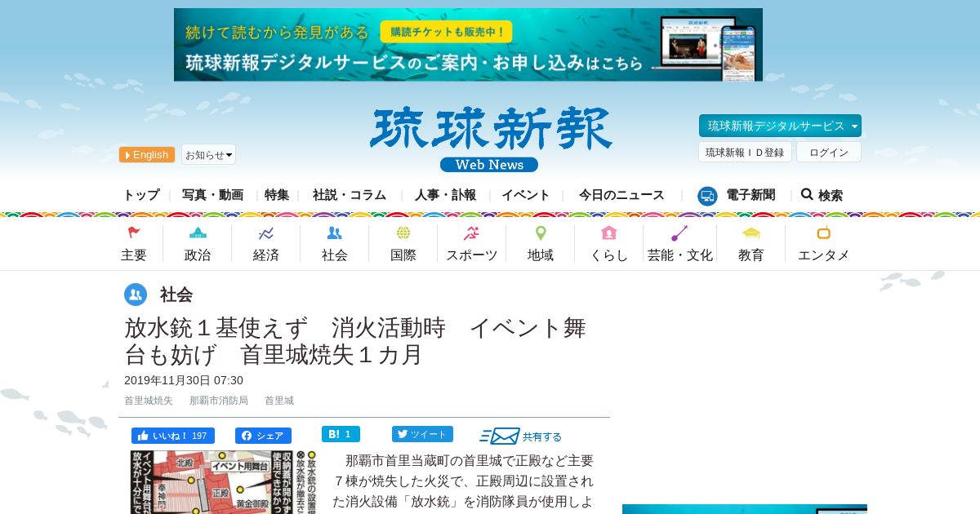Bookmark article with Hatena B! button
The image size is (980, 514).
[341, 434]
